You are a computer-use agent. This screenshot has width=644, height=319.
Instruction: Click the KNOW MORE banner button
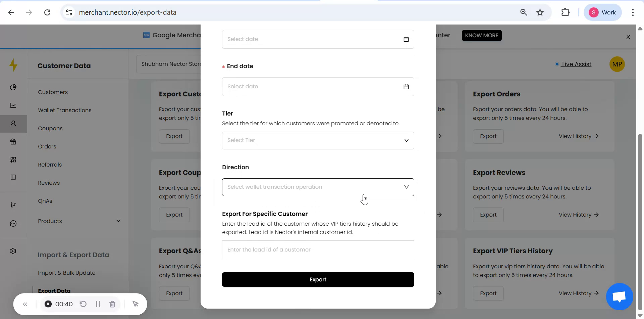click(x=481, y=35)
